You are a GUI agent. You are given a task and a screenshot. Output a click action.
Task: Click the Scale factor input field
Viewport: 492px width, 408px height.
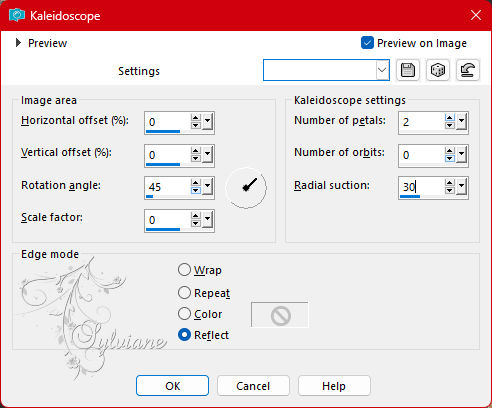(167, 220)
